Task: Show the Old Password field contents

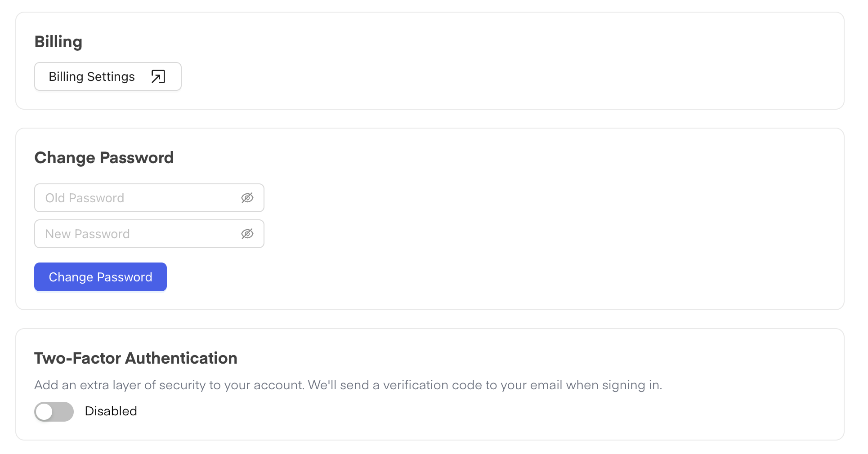Action: point(247,198)
